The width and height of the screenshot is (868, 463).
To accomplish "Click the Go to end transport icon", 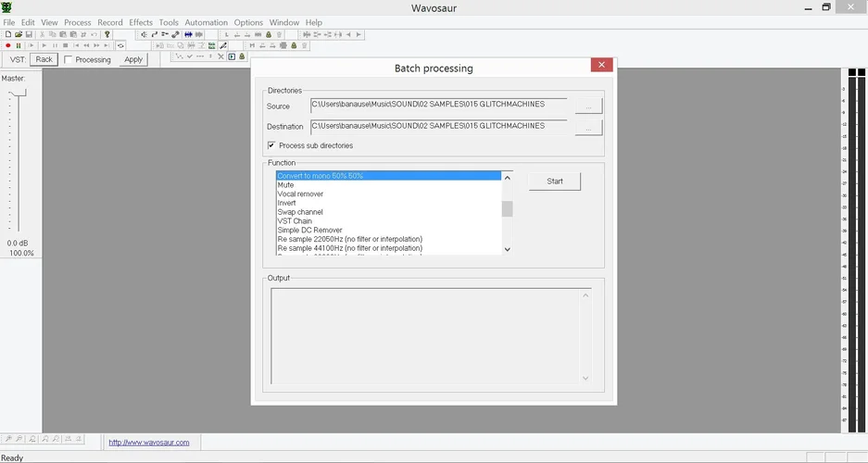I will [x=107, y=45].
